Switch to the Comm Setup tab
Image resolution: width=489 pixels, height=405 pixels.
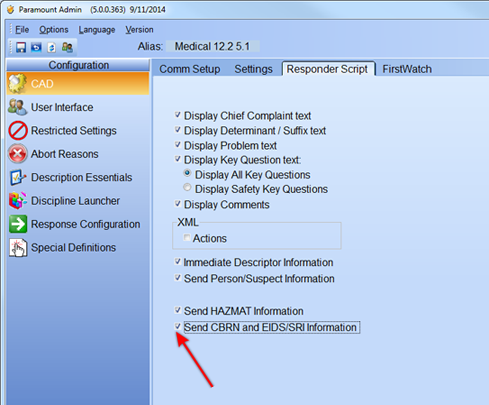click(190, 69)
